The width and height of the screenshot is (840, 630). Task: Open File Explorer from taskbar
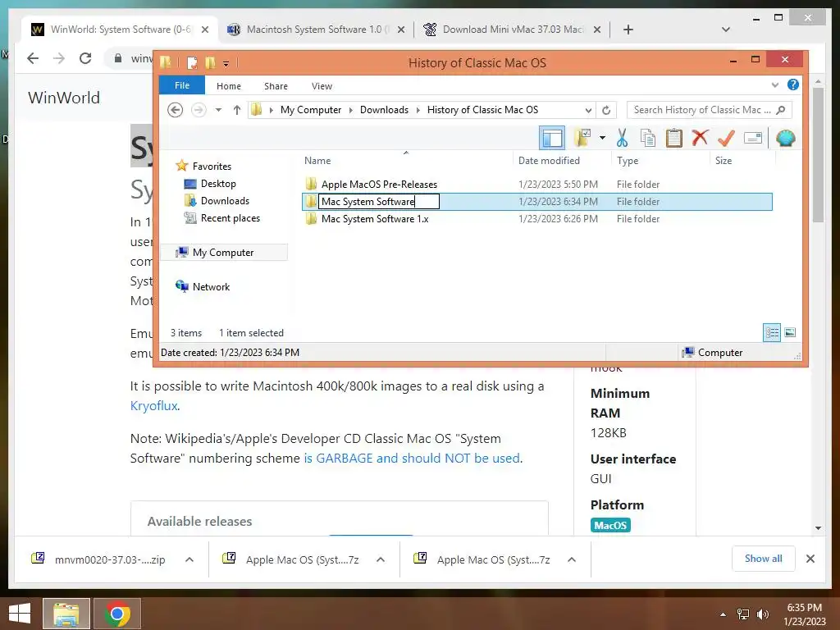[x=66, y=614]
